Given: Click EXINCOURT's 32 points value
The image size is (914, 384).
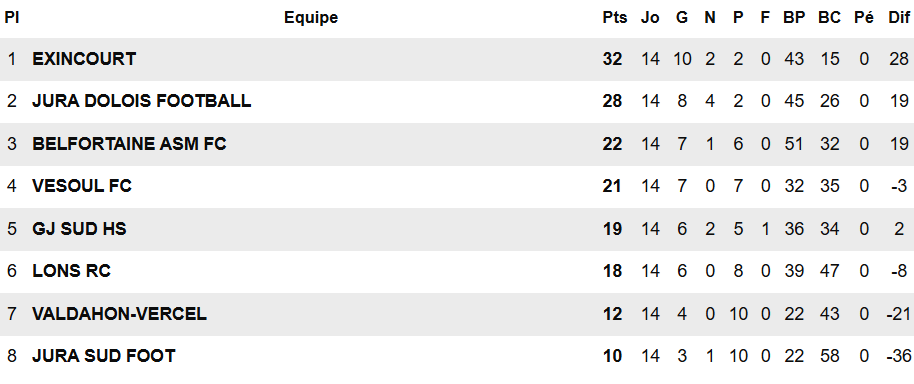Looking at the screenshot, I should 613,59.
